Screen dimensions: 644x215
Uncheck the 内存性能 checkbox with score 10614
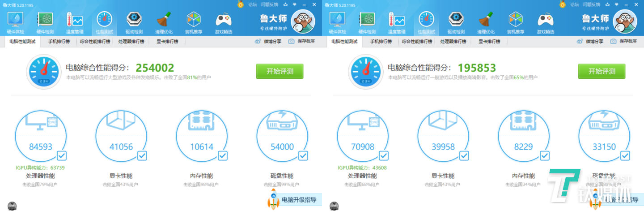tap(223, 156)
